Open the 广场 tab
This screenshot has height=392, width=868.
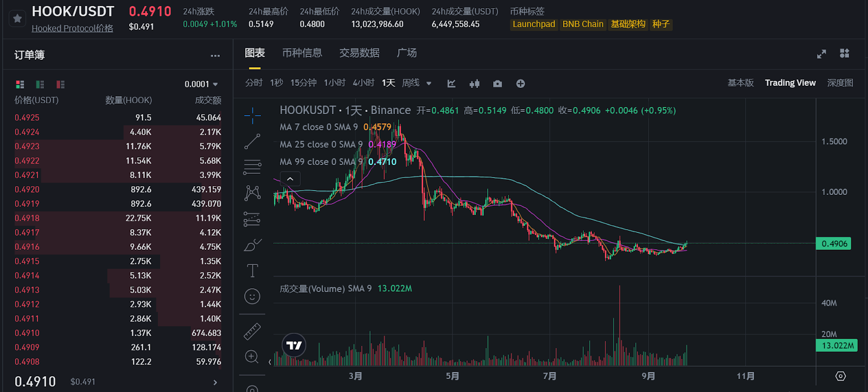pyautogui.click(x=407, y=53)
